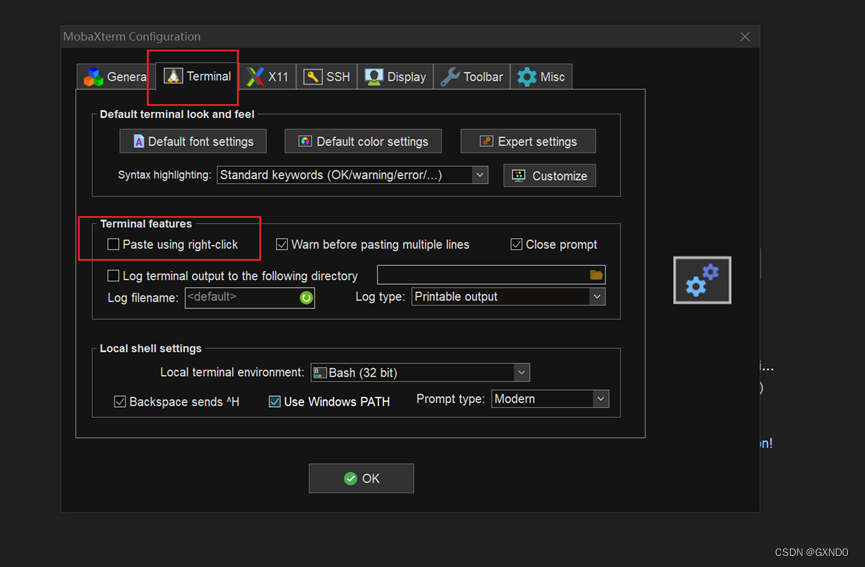The width and height of the screenshot is (865, 567).
Task: Click Default font settings button
Action: tap(193, 142)
